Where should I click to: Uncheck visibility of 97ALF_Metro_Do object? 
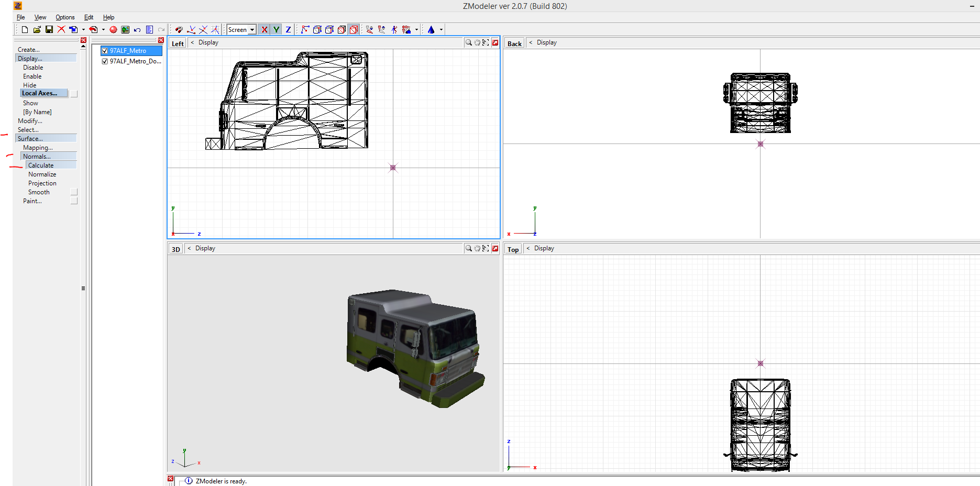coord(105,61)
